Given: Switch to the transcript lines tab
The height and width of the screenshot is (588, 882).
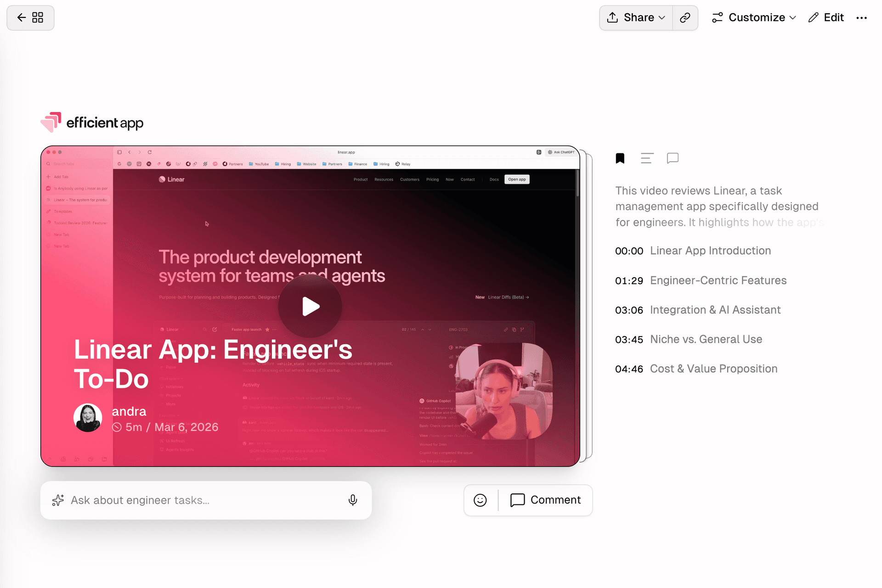Looking at the screenshot, I should pyautogui.click(x=647, y=158).
